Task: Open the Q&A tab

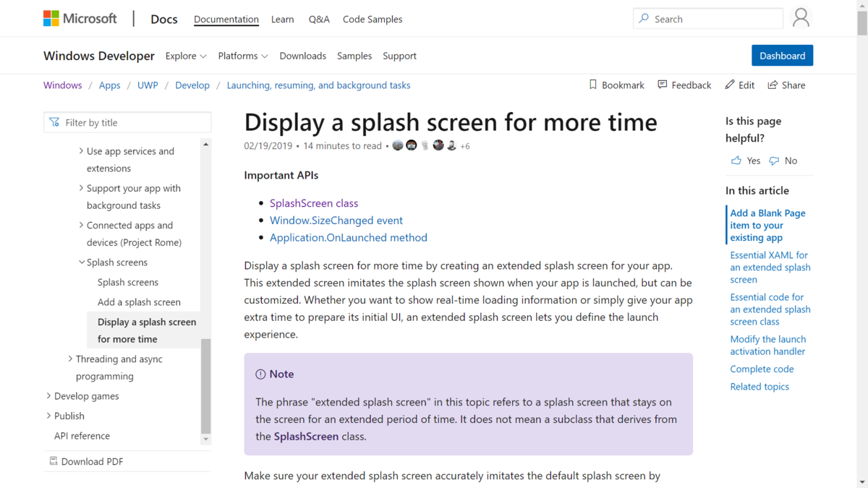Action: (319, 19)
